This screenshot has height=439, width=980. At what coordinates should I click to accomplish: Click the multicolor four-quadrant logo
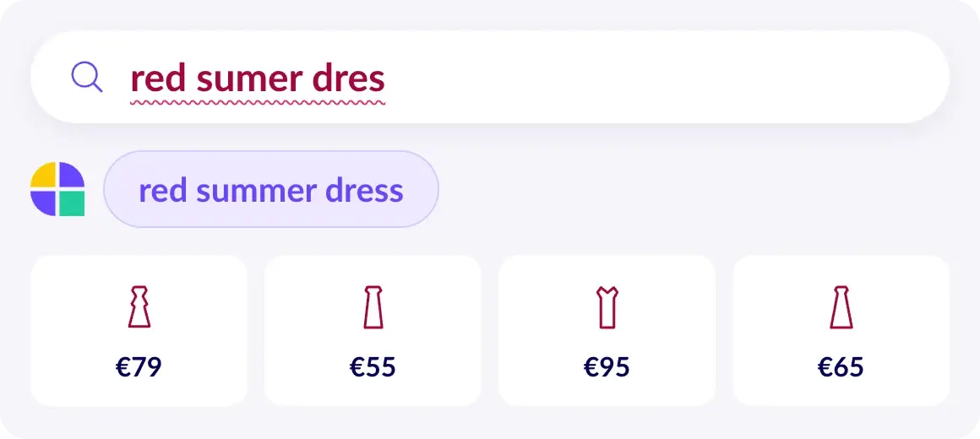click(57, 189)
